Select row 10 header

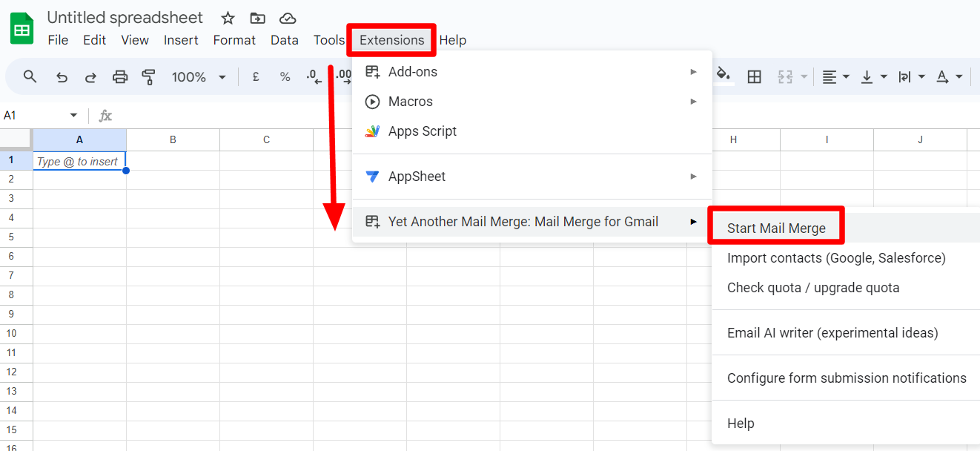[x=11, y=334]
